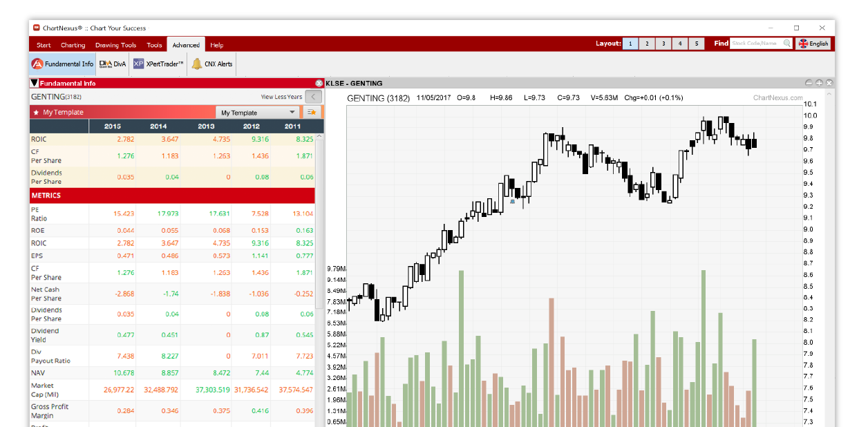Open the Fundamental Info tool
The width and height of the screenshot is (868, 427).
63,64
